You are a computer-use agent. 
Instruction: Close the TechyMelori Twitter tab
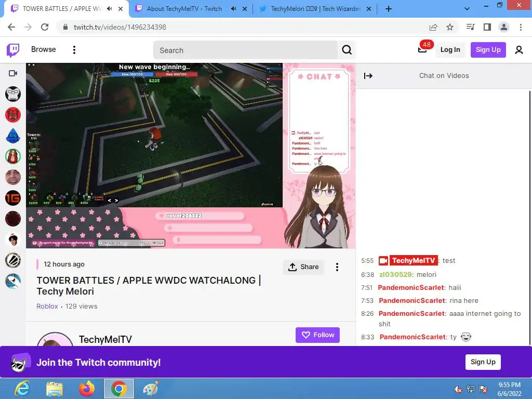[x=369, y=9]
